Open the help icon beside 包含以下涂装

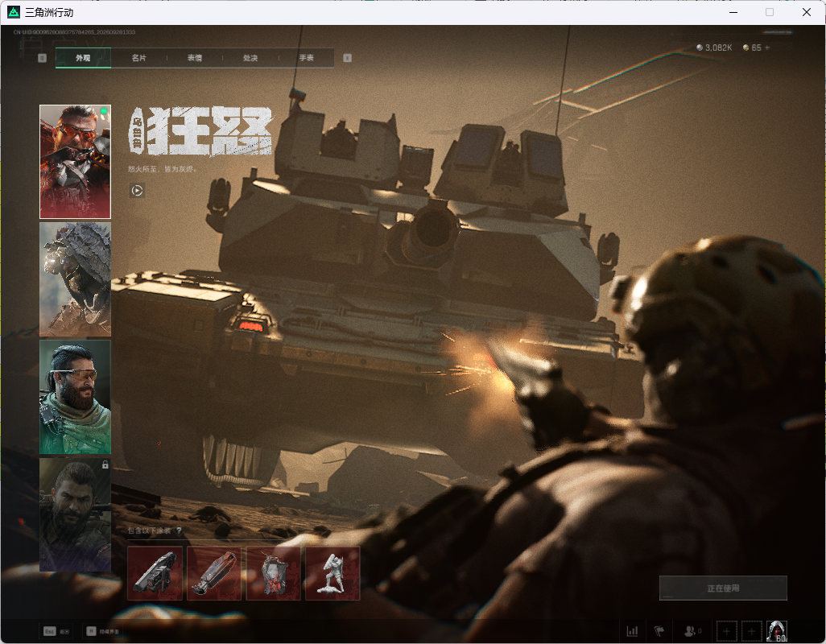[x=179, y=530]
